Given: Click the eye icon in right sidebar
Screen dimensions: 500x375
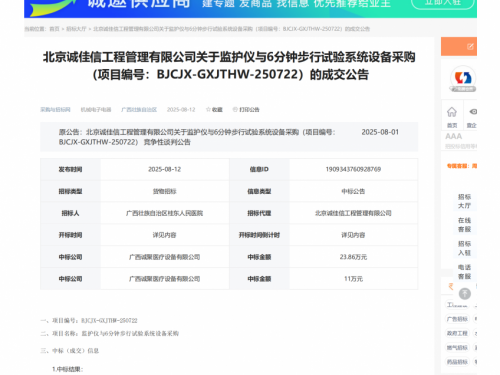Looking at the screenshot, I should click(473, 112).
